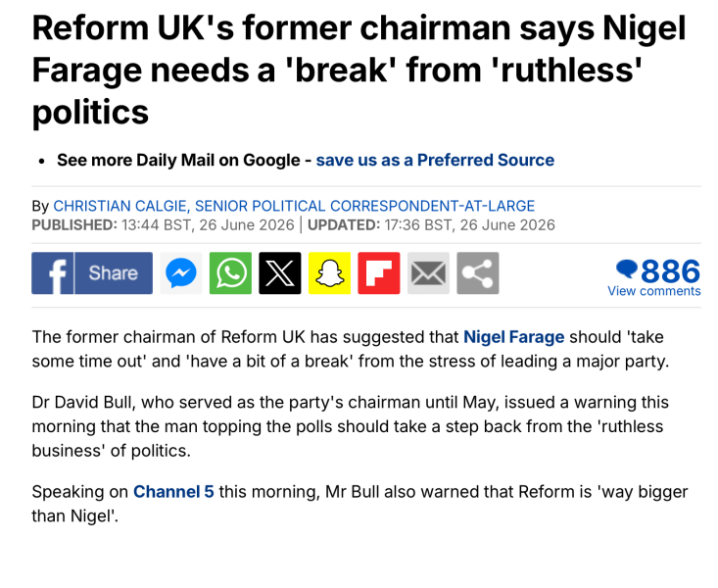Click the article headline text
Image resolution: width=718 pixels, height=588 pixels.
(x=359, y=70)
